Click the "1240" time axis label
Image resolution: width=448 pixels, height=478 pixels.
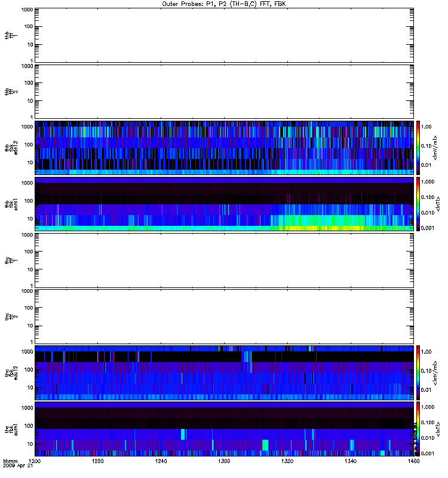[x=161, y=461]
